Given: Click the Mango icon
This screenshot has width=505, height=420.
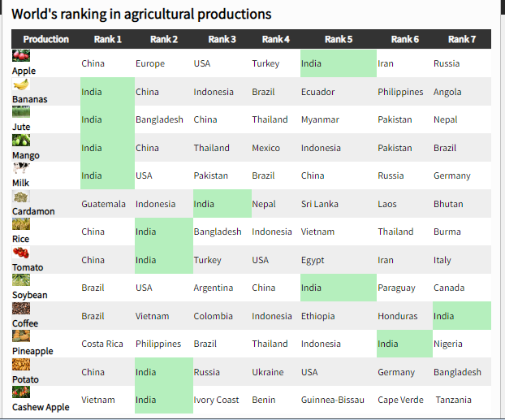Looking at the screenshot, I should pos(21,141).
